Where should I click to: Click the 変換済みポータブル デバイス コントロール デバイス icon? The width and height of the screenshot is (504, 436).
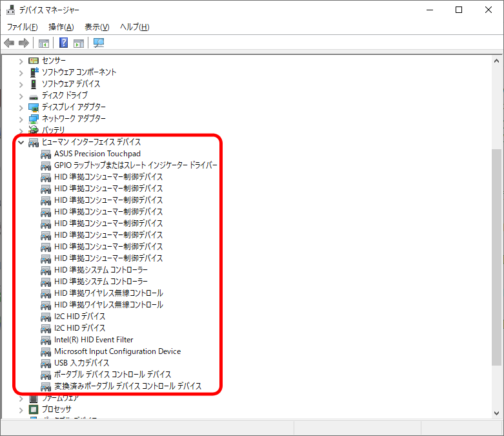pyautogui.click(x=46, y=386)
